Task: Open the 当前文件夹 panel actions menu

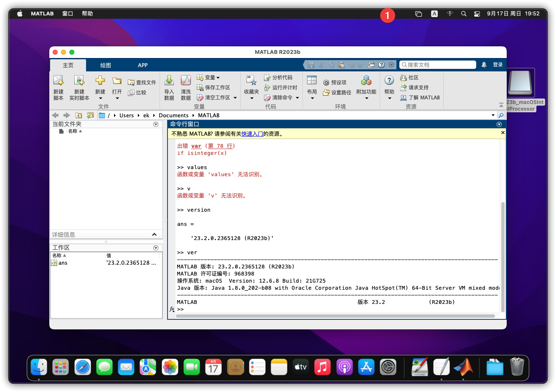Action: (156, 124)
